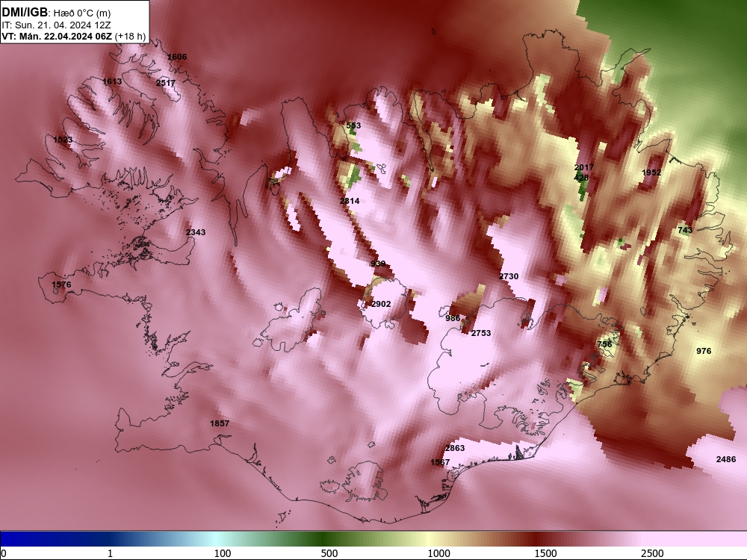Click the map value 1567
747x560 pixels.
pos(440,462)
